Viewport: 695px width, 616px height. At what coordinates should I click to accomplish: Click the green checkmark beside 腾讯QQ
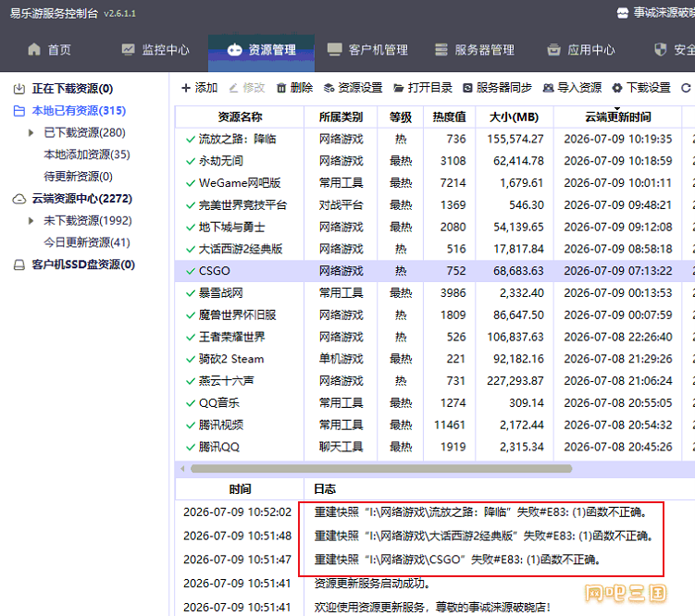[x=191, y=448]
